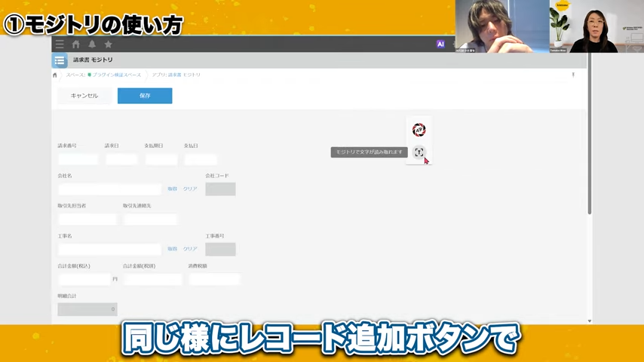Click the small home icon in the breadcrumb
The width and height of the screenshot is (644, 362).
[54, 75]
